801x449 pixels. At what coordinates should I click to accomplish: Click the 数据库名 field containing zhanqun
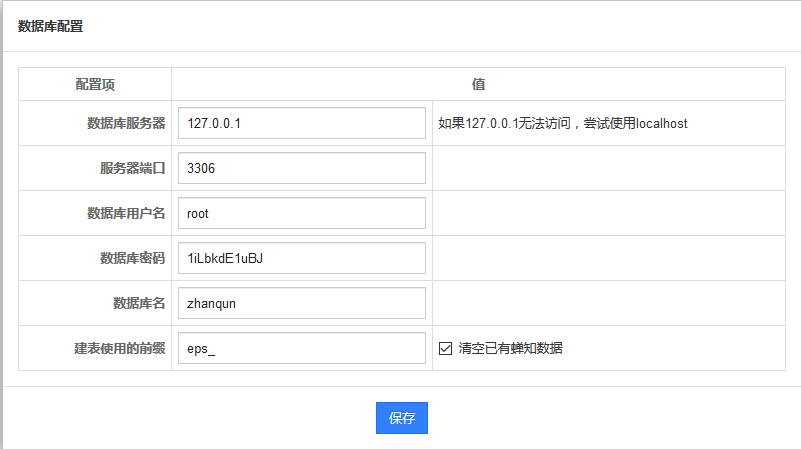[x=301, y=303]
